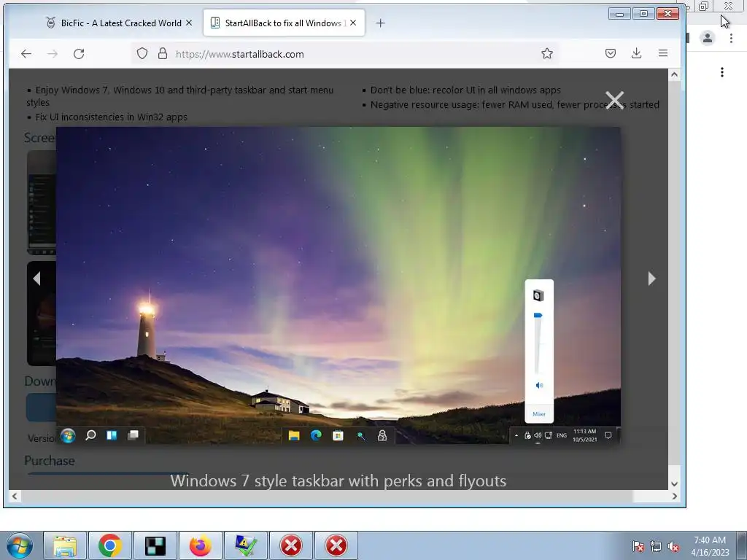Screen dimensions: 747x560
Task: Switch to Firefox via taskbar icon
Action: [201, 545]
